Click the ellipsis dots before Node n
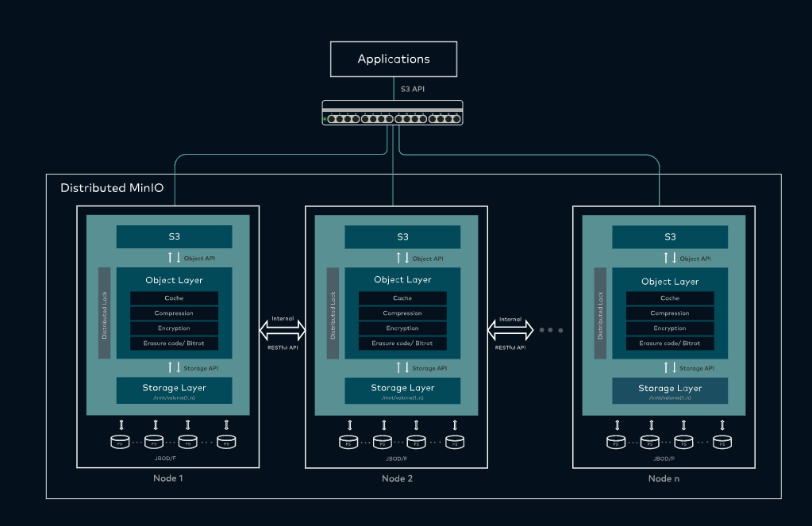Screen dimensions: 812x526 coord(551,330)
